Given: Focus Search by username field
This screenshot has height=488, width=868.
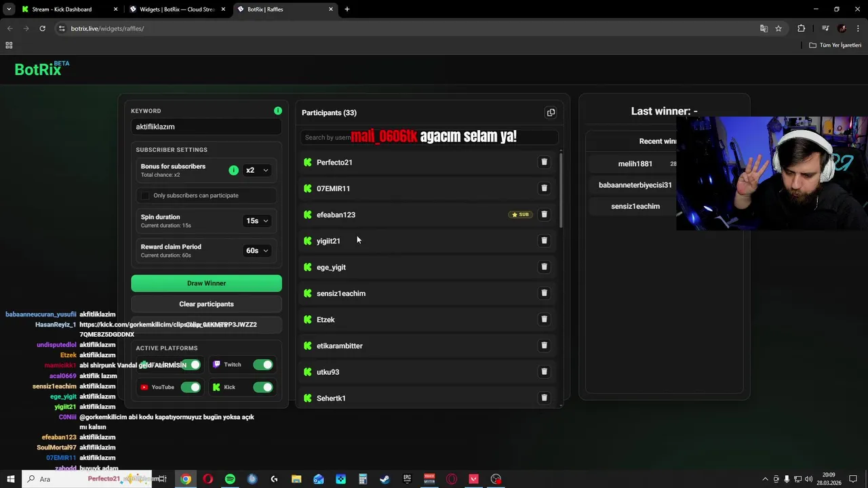Looking at the screenshot, I should [429, 138].
